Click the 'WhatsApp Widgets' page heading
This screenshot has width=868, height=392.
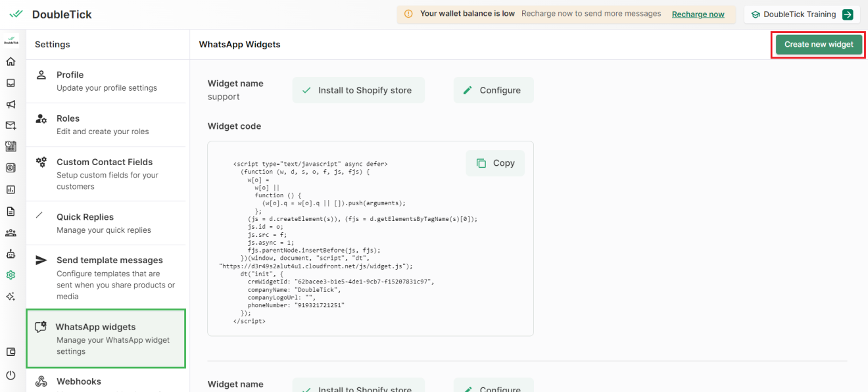(x=239, y=44)
